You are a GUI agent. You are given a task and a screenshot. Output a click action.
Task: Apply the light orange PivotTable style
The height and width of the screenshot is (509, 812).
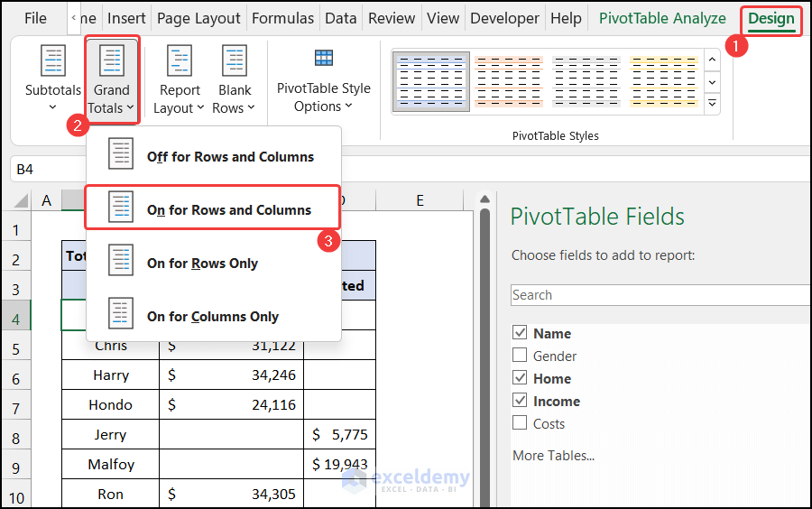(508, 82)
